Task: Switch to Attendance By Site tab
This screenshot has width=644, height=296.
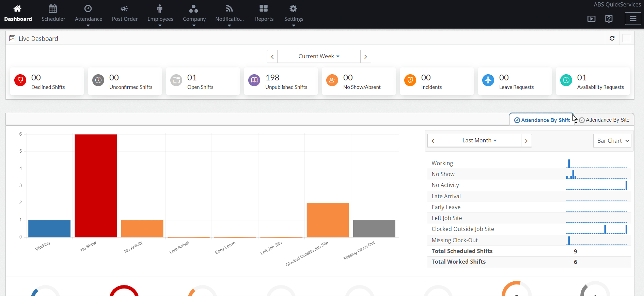Action: [x=604, y=120]
